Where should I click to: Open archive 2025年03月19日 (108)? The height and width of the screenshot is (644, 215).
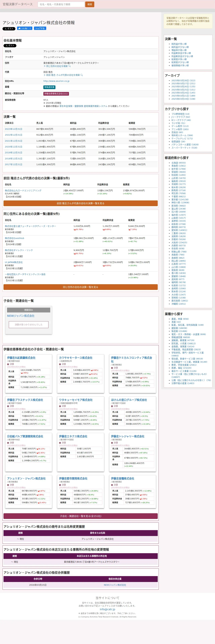[183, 99]
